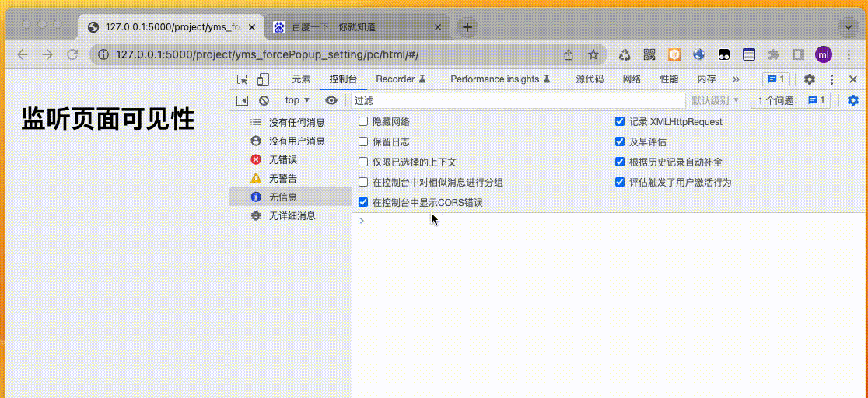
Task: Select 没有用户消息 in console sidebar
Action: (x=291, y=141)
